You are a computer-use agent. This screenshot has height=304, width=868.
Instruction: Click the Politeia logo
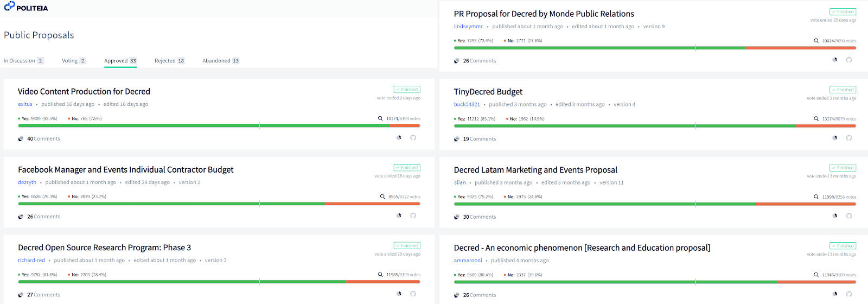point(25,7)
